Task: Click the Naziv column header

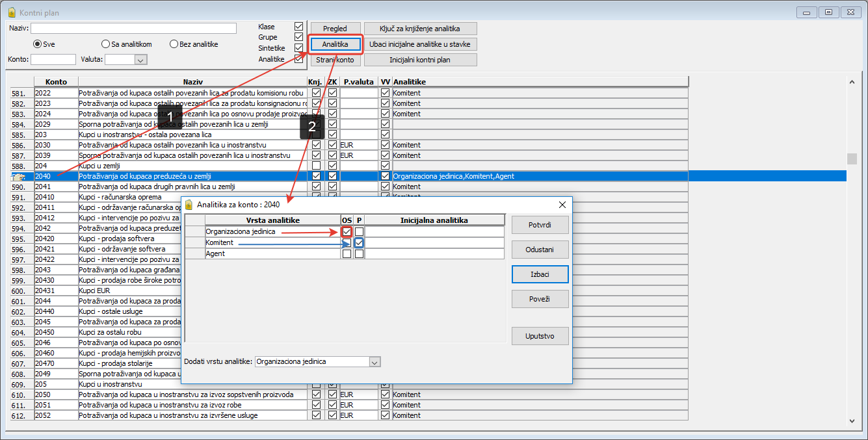Action: tap(192, 82)
